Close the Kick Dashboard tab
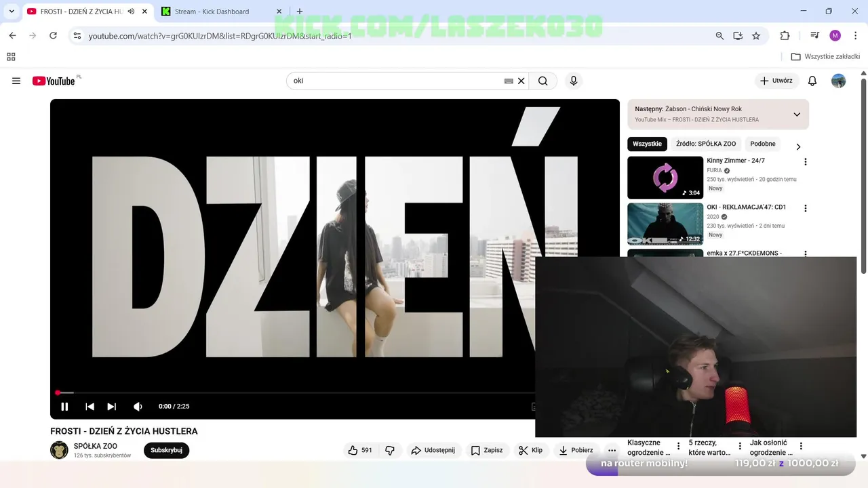868x488 pixels. click(279, 12)
